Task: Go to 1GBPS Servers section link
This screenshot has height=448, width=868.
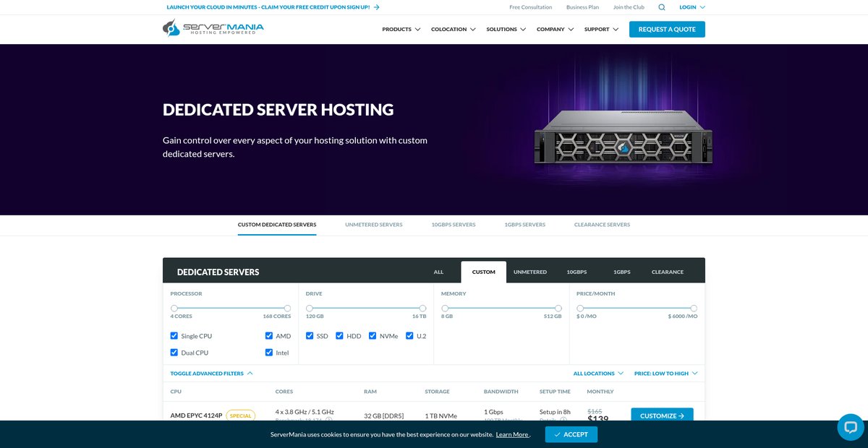Action: pos(525,225)
